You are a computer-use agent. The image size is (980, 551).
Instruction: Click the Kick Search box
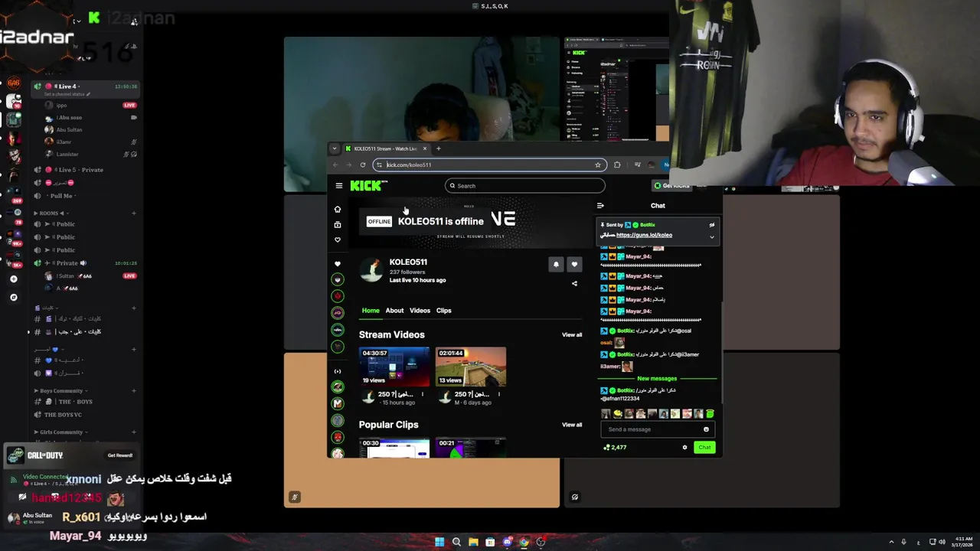click(525, 185)
